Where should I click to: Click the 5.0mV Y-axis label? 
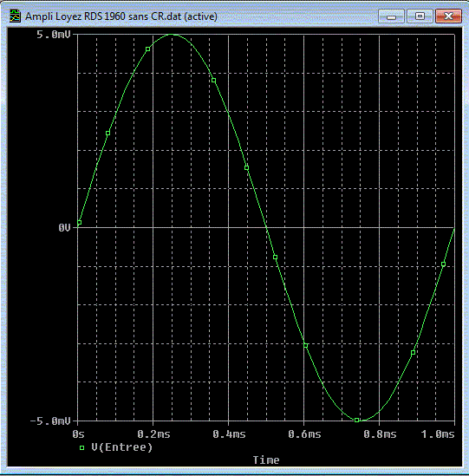(54, 35)
